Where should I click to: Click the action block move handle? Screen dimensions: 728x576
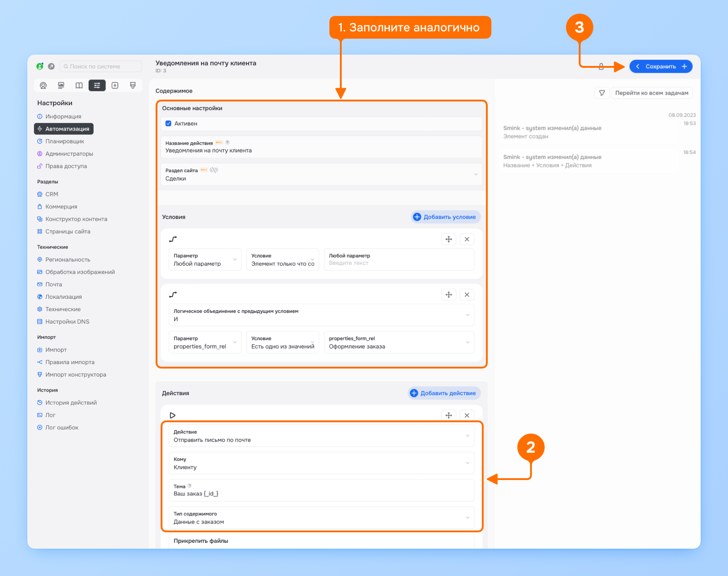449,415
